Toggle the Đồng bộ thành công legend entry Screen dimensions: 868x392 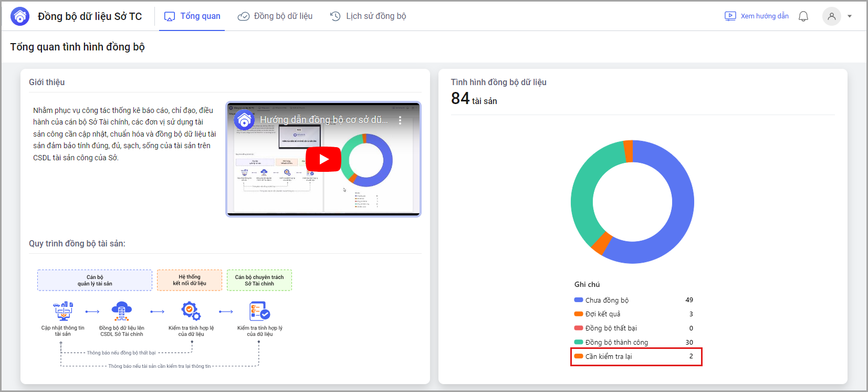coord(616,342)
